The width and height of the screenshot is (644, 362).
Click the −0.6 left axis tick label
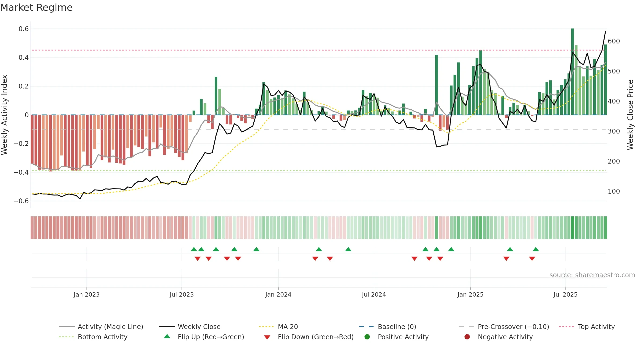click(21, 201)
